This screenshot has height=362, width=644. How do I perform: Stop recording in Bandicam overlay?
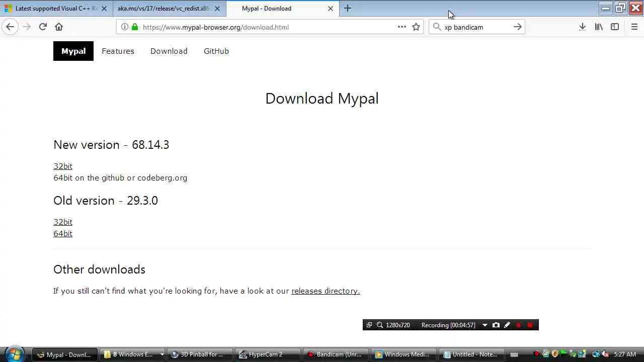(x=530, y=325)
